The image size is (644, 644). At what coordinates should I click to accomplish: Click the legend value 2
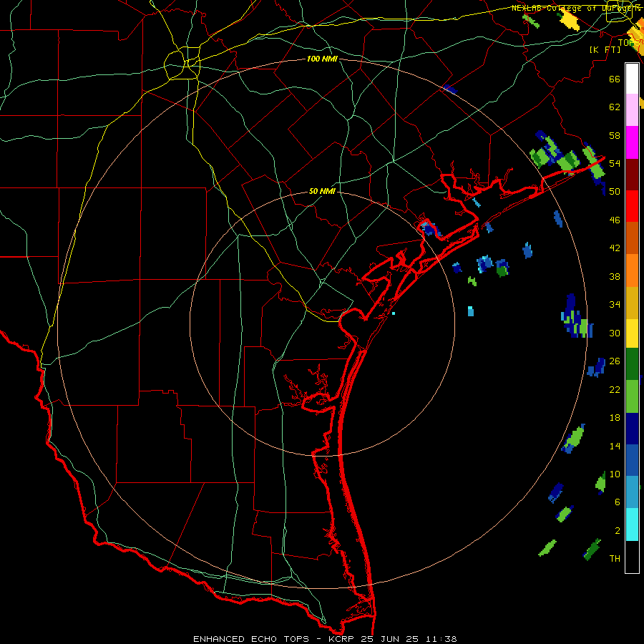coord(618,531)
